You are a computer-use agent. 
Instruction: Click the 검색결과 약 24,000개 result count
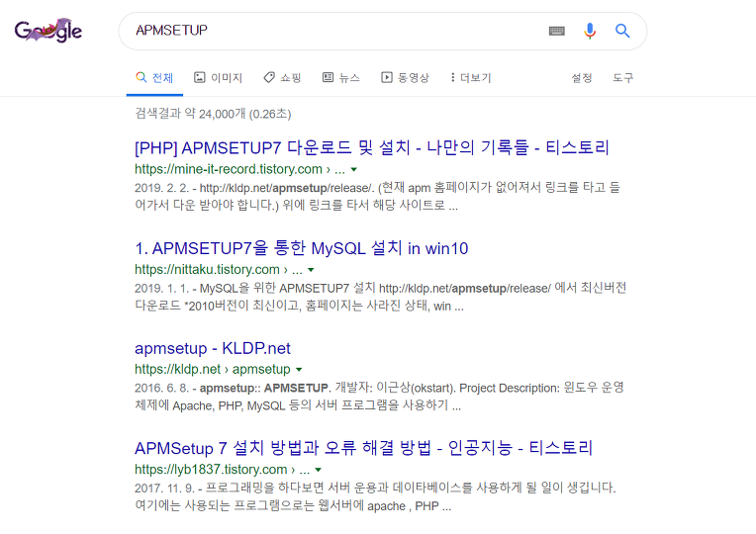213,114
